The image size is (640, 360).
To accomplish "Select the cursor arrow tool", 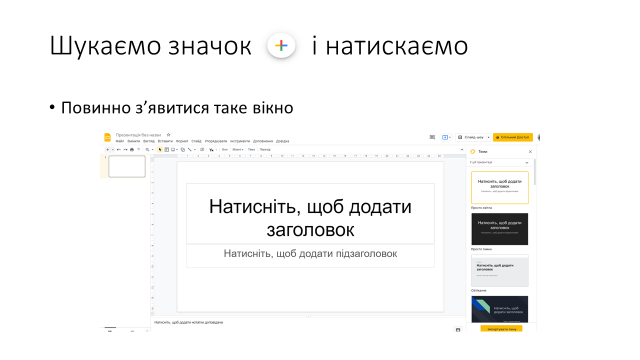I will coord(160,149).
